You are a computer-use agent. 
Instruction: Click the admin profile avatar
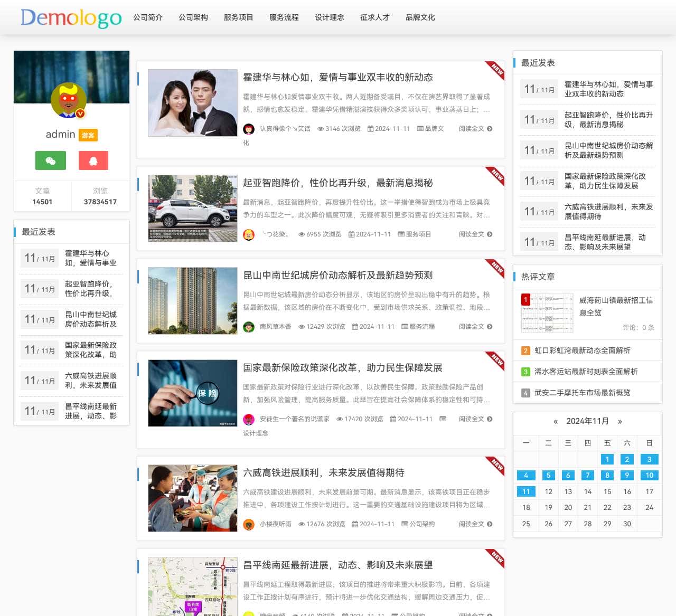(69, 100)
